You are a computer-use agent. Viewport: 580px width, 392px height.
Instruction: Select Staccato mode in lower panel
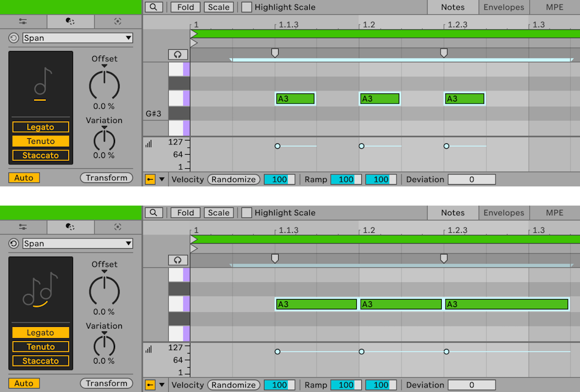point(41,361)
